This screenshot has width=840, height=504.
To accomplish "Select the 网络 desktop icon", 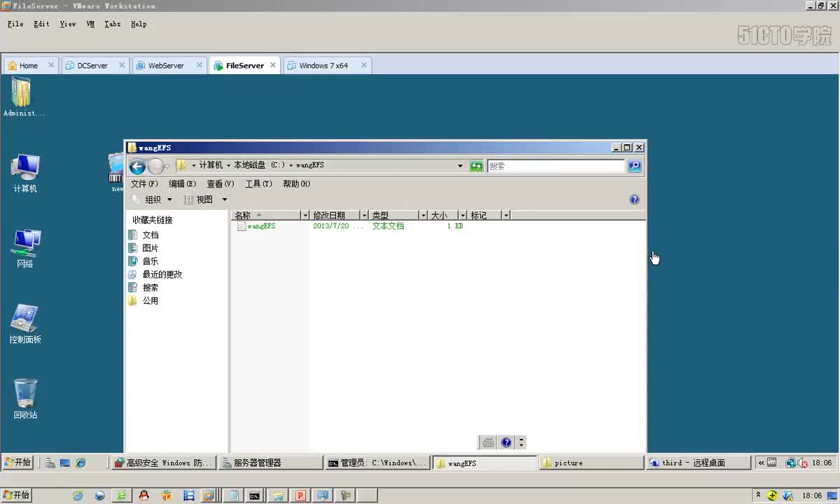I will pyautogui.click(x=25, y=248).
